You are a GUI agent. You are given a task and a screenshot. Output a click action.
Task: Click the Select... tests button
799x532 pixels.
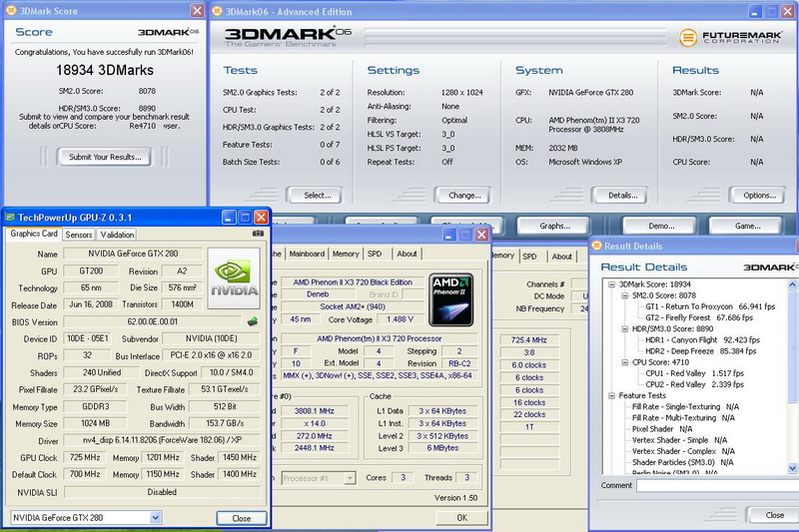point(317,195)
